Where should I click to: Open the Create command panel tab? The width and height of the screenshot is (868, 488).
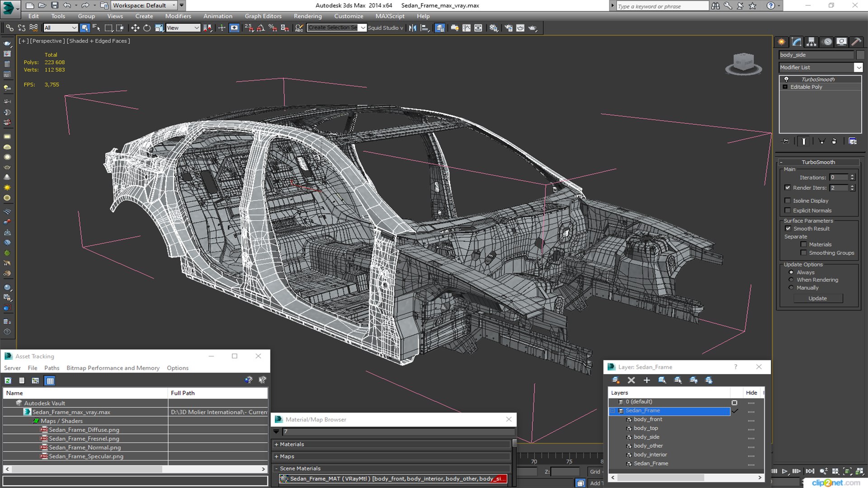782,42
